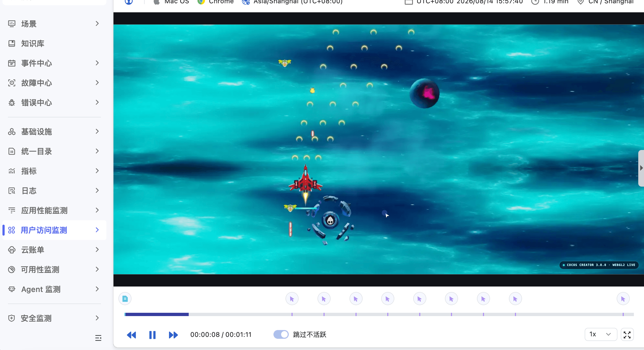Click the 基础设施 infrastructure icon

click(x=12, y=132)
